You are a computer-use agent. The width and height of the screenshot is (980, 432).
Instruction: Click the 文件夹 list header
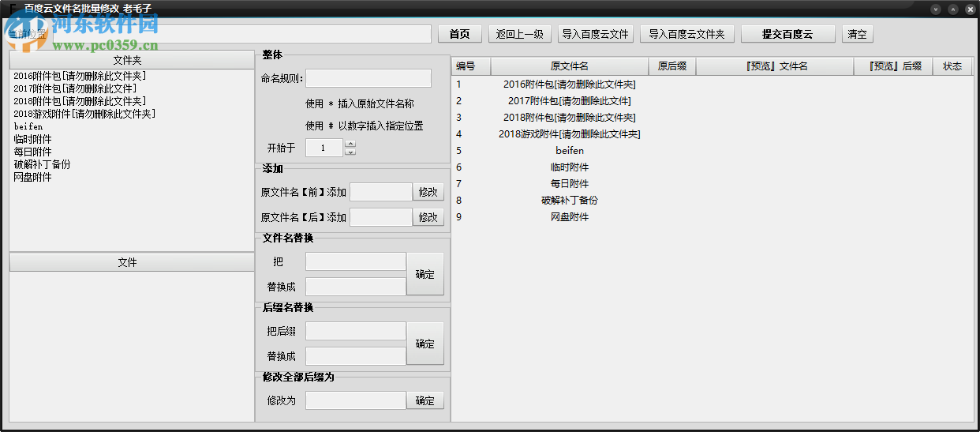coord(132,60)
